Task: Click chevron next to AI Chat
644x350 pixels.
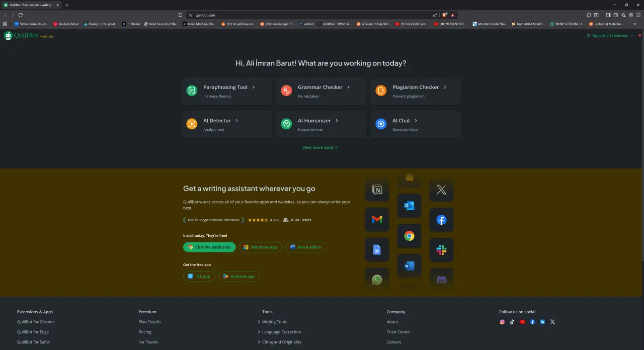Action: coord(416,121)
